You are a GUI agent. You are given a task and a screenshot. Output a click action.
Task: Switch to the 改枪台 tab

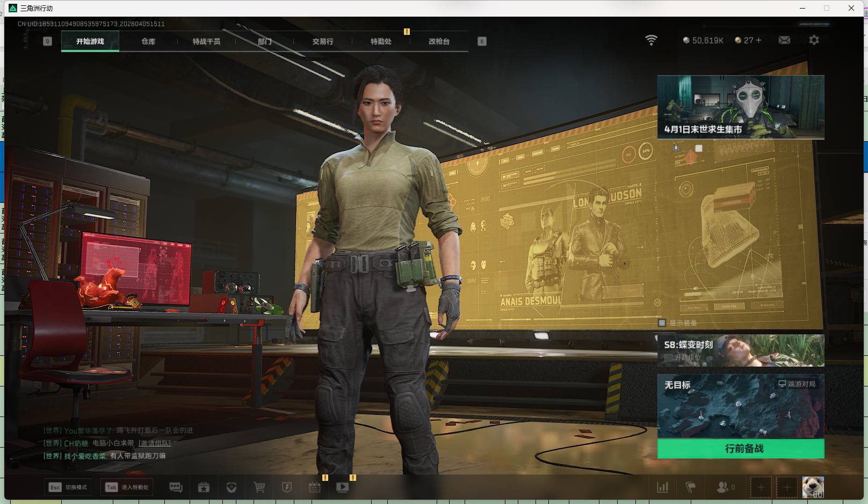point(439,41)
